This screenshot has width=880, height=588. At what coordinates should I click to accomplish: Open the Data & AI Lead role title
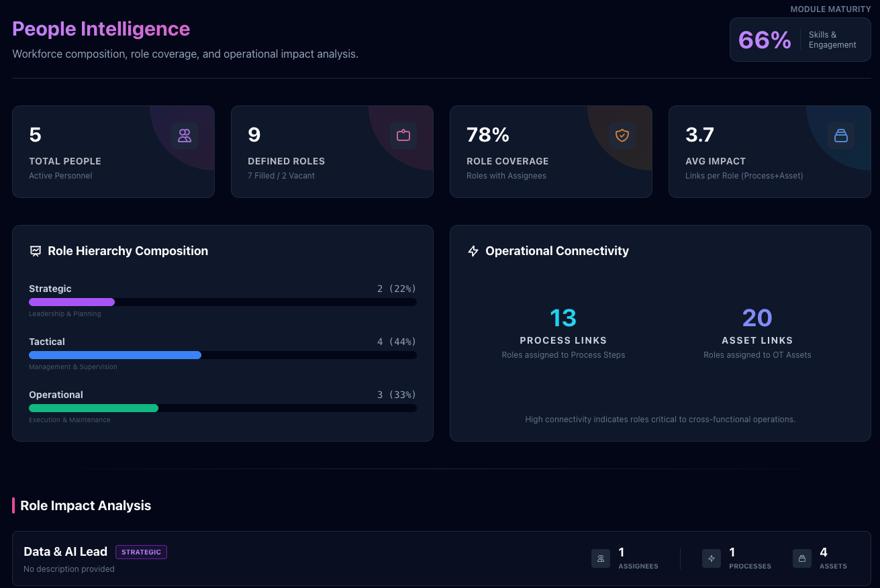coord(65,552)
